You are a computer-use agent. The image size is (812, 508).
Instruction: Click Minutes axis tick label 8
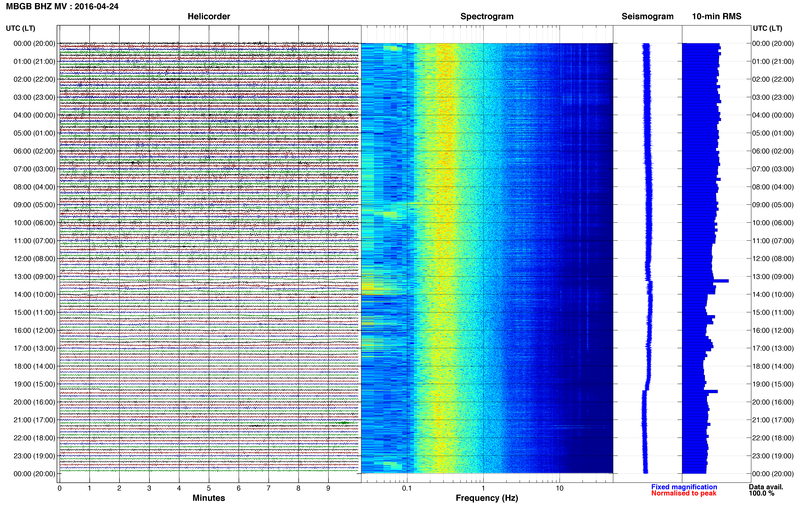[298, 488]
